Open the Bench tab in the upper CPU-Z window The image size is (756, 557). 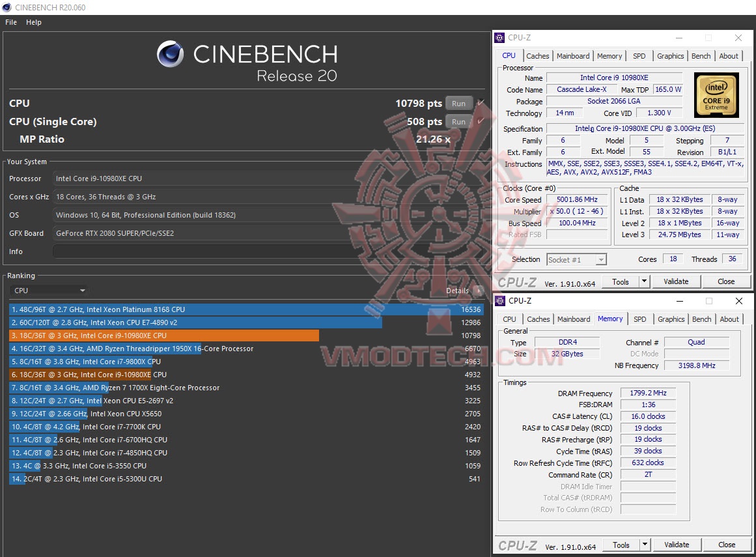coord(701,56)
